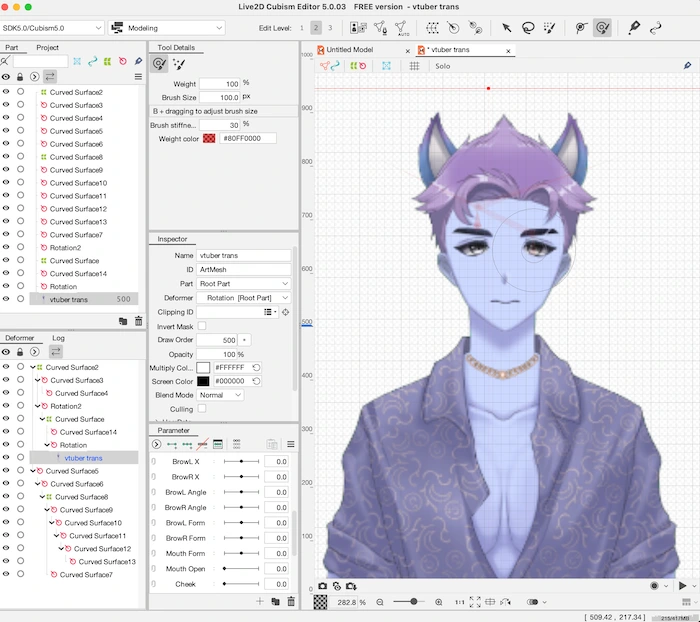Toggle the Invert Mask checkbox

coord(202,326)
